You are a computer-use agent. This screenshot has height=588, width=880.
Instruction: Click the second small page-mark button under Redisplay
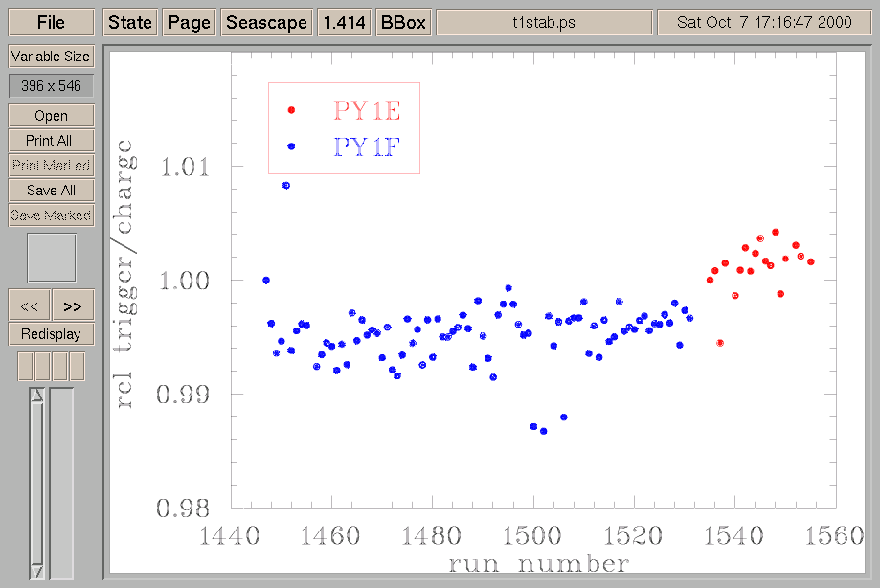coord(42,366)
